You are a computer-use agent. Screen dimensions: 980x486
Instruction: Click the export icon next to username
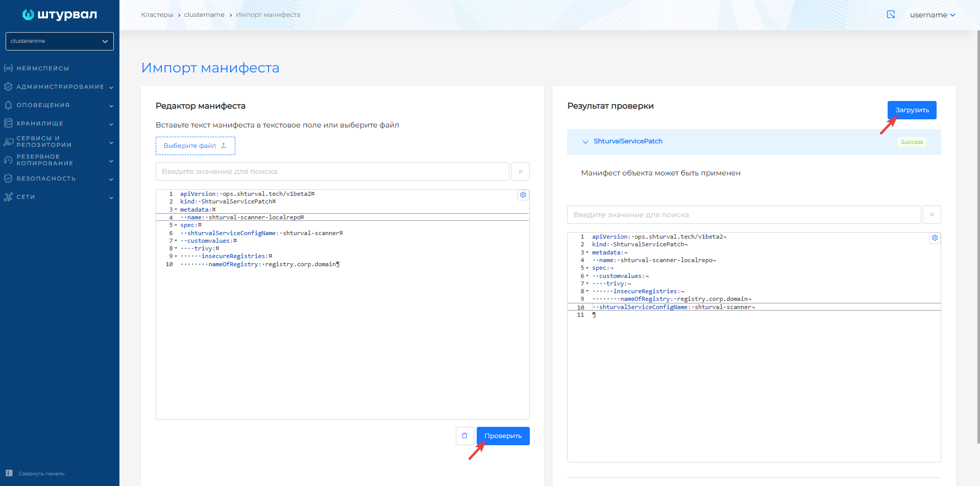pyautogui.click(x=891, y=15)
